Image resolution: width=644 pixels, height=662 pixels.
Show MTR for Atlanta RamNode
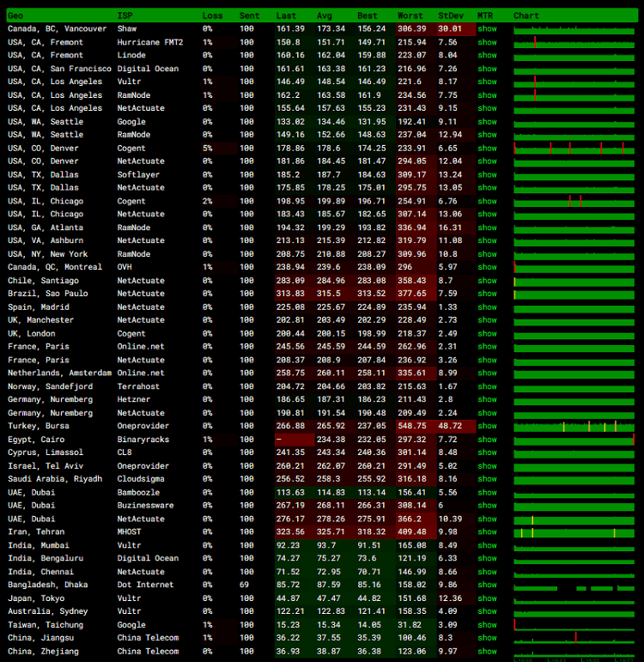487,228
